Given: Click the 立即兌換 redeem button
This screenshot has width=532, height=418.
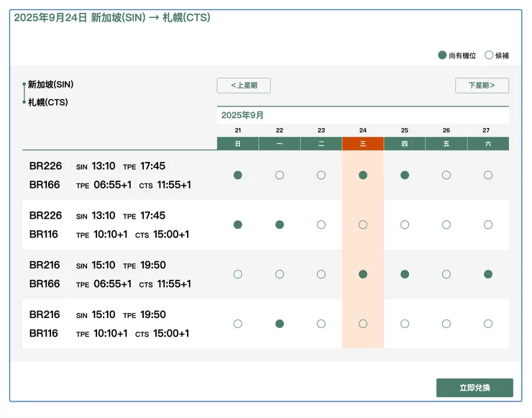Looking at the screenshot, I should [x=474, y=388].
